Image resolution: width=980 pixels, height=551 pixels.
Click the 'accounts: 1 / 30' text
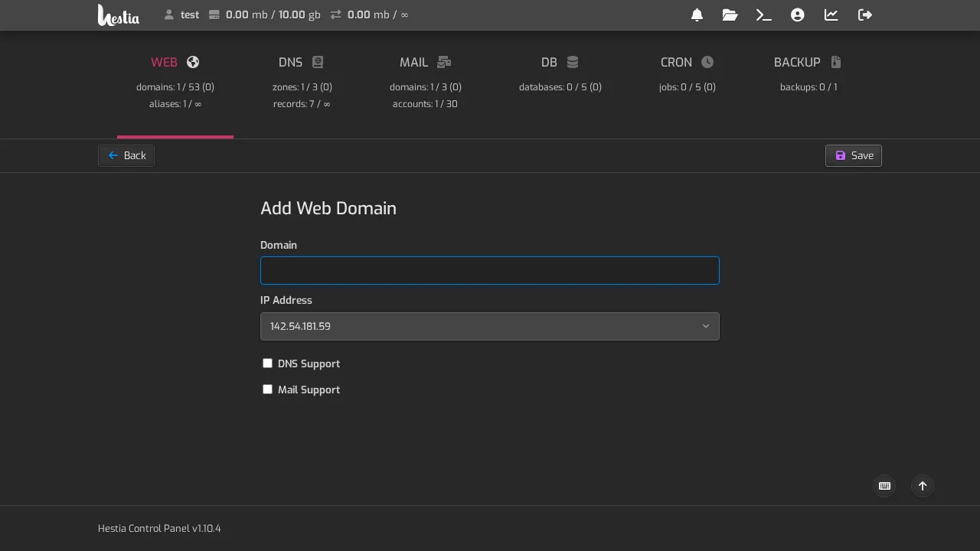point(425,104)
